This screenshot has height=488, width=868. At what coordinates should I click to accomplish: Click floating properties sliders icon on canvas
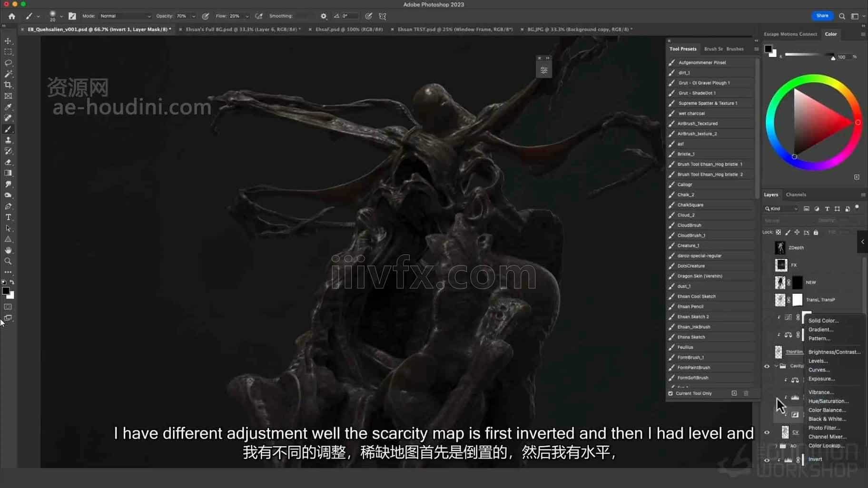(544, 70)
